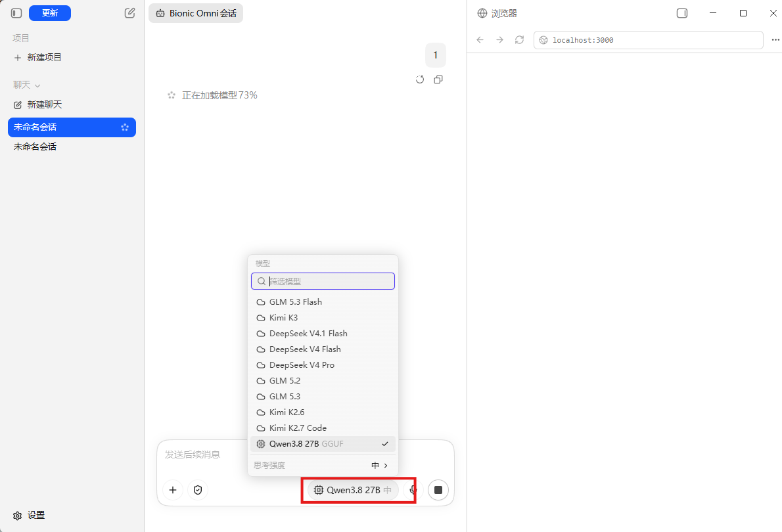Click the blue 更新 update button

50,13
